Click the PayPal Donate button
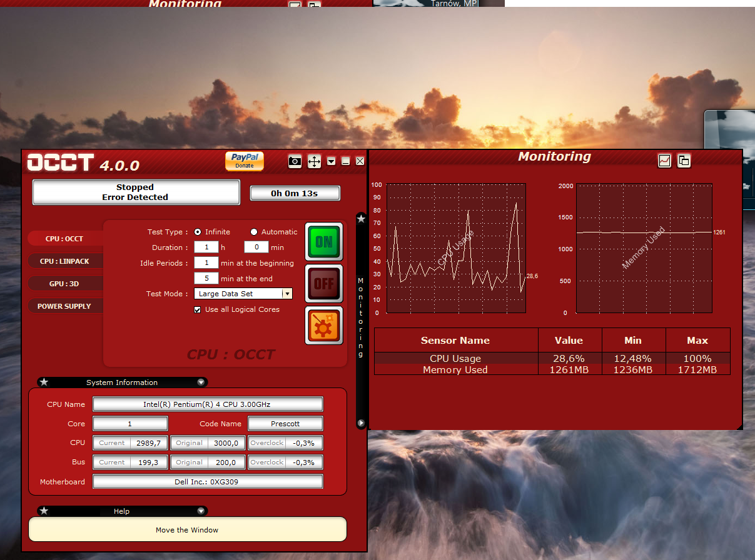Image resolution: width=755 pixels, height=560 pixels. point(245,161)
